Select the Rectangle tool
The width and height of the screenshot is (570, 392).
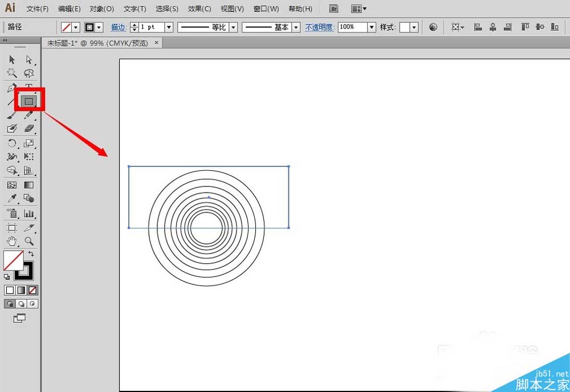point(29,101)
